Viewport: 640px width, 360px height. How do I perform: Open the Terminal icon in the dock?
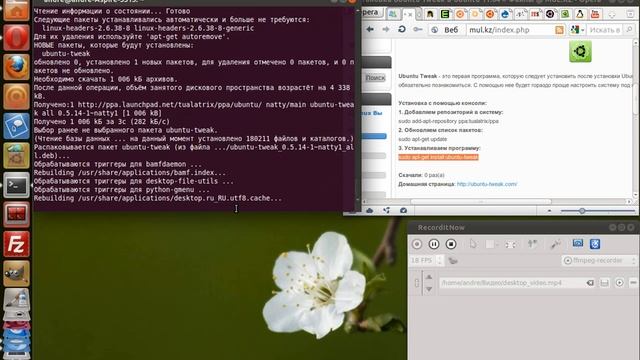point(16,185)
